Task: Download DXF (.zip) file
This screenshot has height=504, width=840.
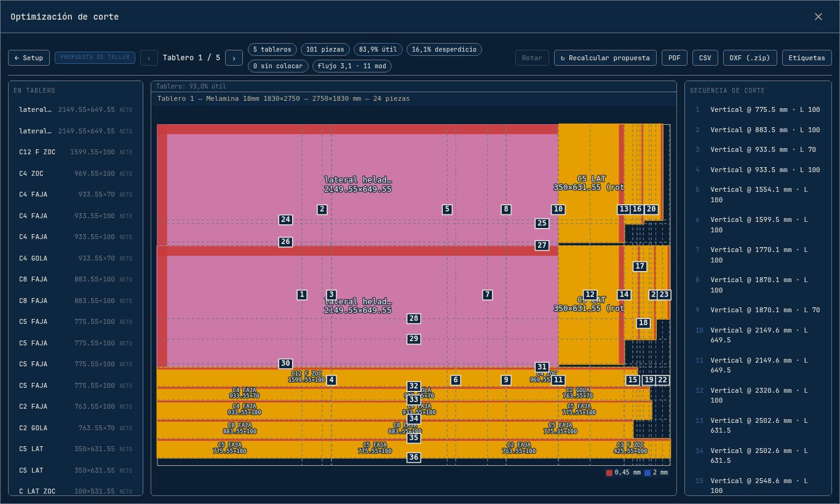Action: (x=750, y=58)
